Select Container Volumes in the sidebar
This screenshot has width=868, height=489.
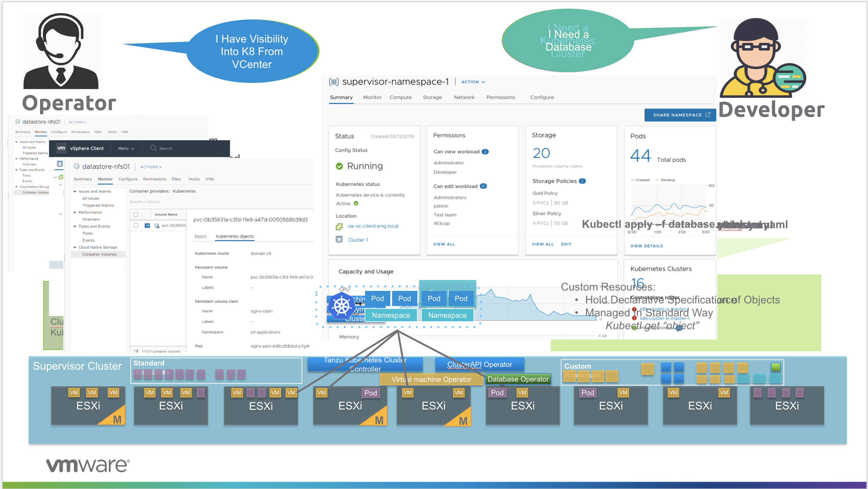pos(99,254)
